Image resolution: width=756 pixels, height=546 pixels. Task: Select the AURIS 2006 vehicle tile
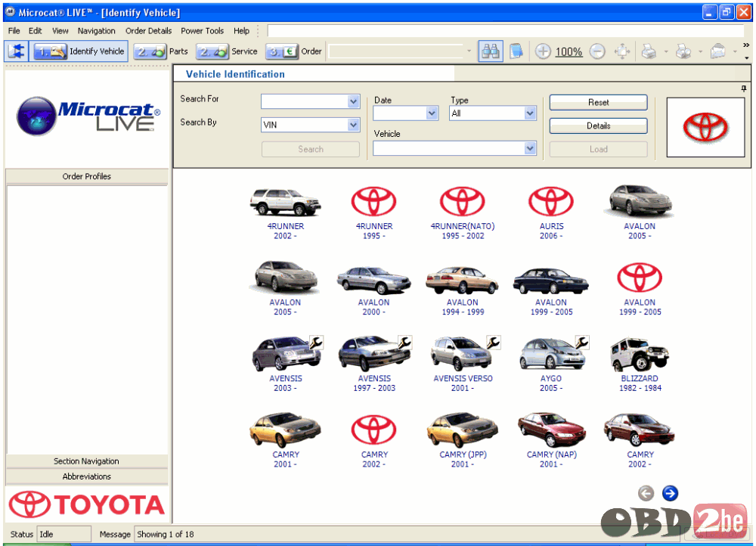point(551,213)
